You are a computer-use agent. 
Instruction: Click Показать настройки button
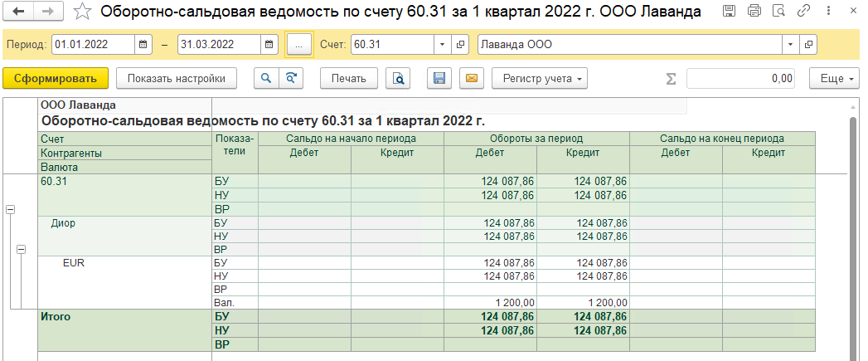[177, 79]
